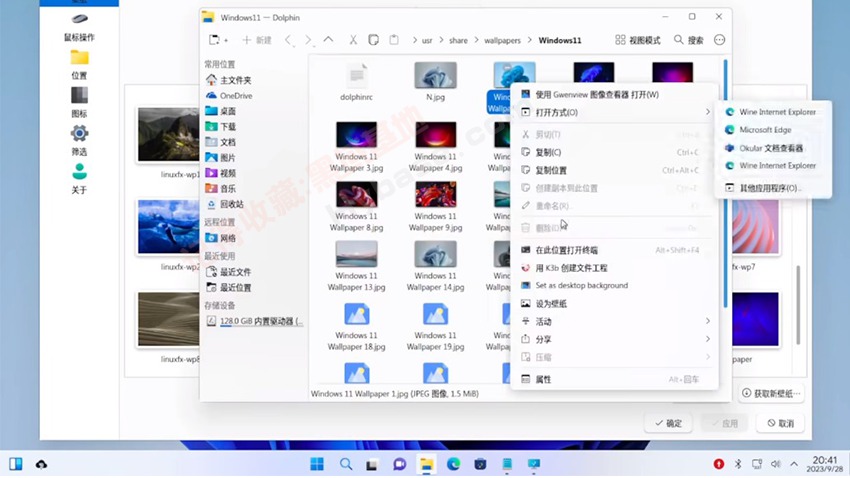Screen dimensions: 850x478
Task: Open 关于 in settings sidebar
Action: [x=79, y=179]
